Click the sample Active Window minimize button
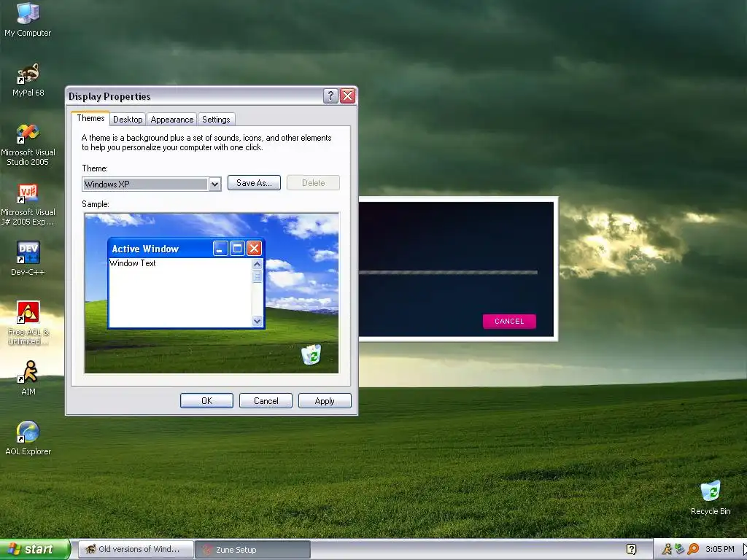The width and height of the screenshot is (747, 560). (x=220, y=248)
